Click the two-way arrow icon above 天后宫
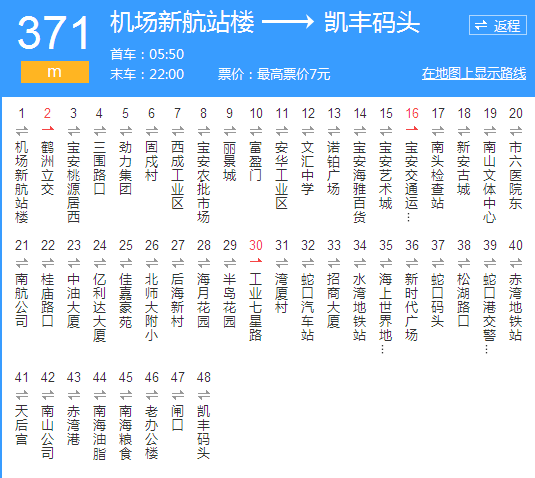535x478 pixels. [x=21, y=395]
